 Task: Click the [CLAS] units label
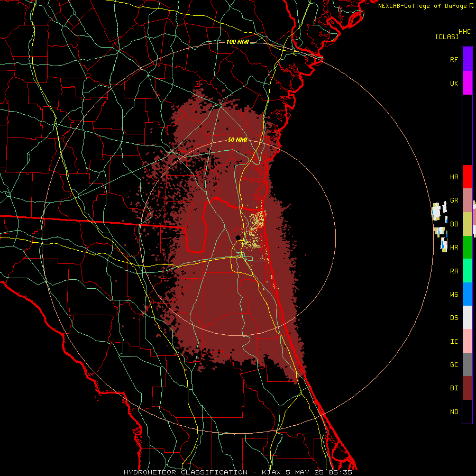point(447,36)
